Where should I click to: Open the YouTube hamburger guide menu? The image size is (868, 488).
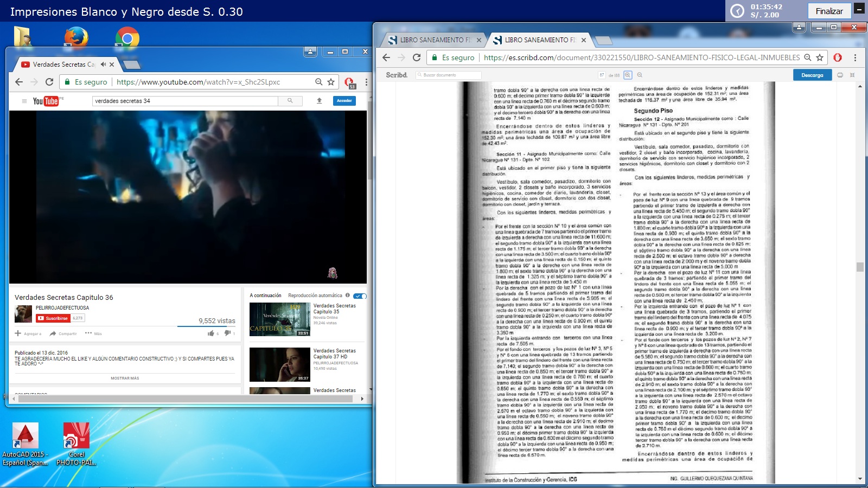(24, 101)
